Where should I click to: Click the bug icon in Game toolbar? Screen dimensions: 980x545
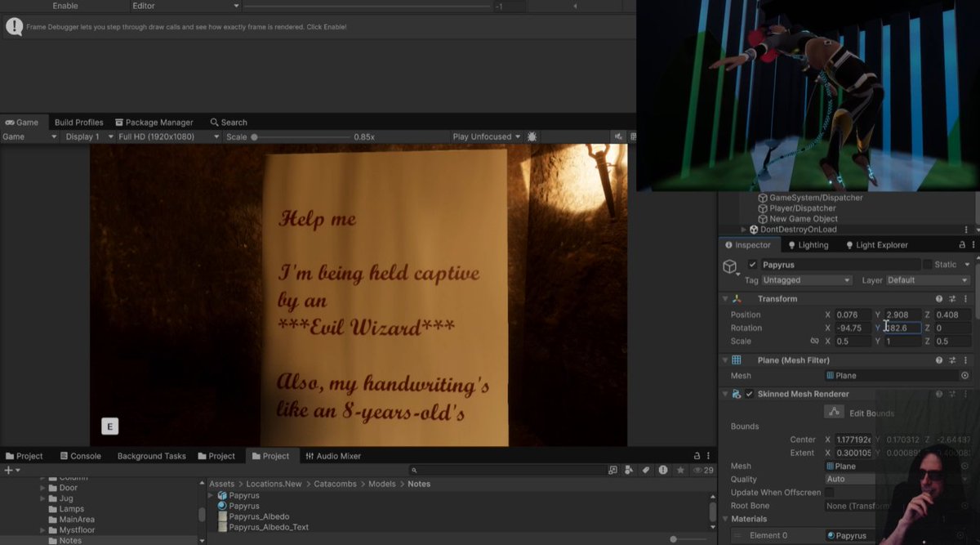tap(532, 136)
